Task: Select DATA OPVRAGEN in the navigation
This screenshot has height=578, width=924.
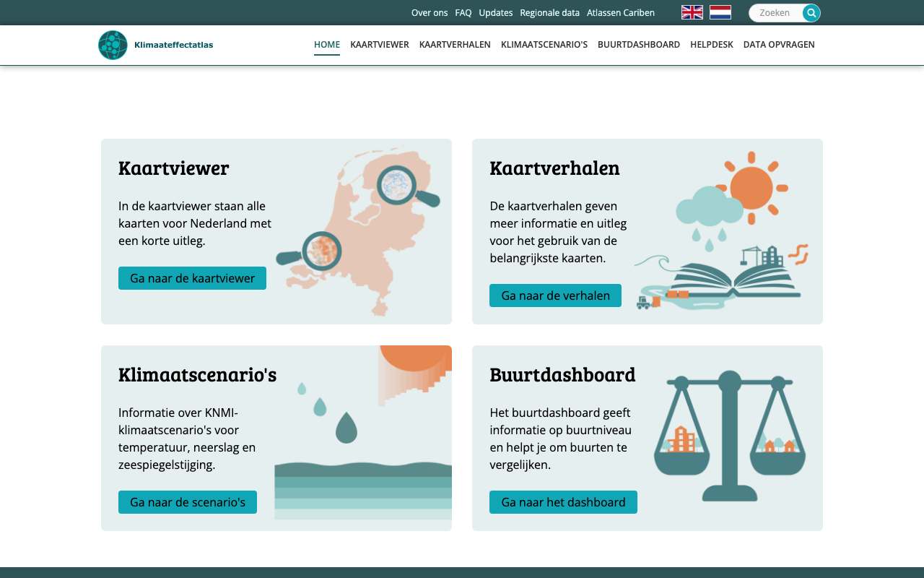Action: pos(779,45)
